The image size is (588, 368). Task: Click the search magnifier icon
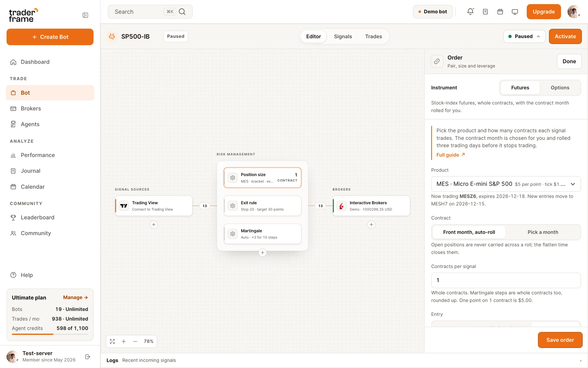click(x=182, y=12)
